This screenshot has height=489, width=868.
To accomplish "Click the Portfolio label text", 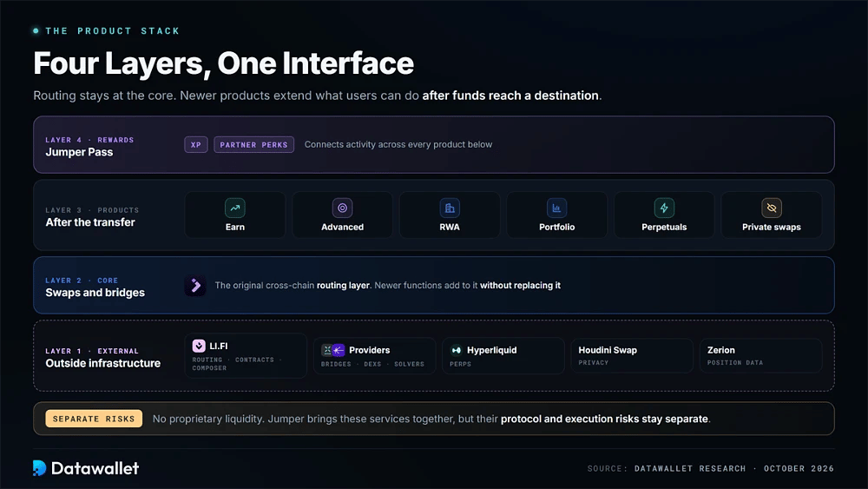I will (x=557, y=227).
